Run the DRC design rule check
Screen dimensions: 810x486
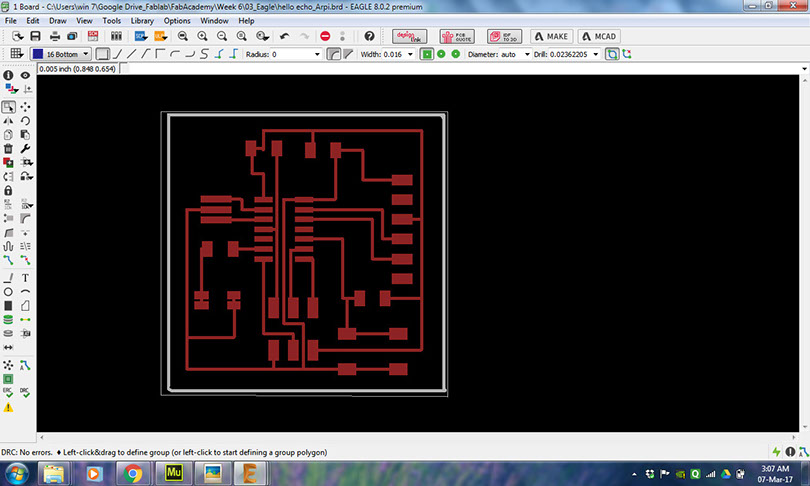coord(25,393)
